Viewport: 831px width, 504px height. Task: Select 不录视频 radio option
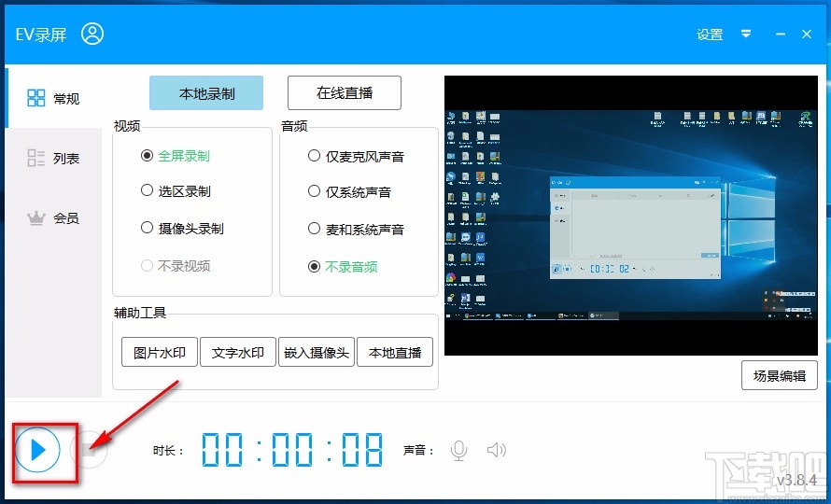(176, 266)
